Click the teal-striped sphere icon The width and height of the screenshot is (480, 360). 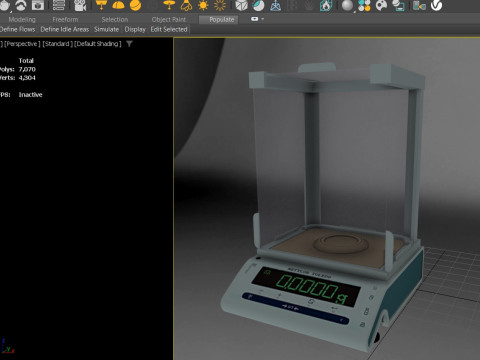[259, 5]
